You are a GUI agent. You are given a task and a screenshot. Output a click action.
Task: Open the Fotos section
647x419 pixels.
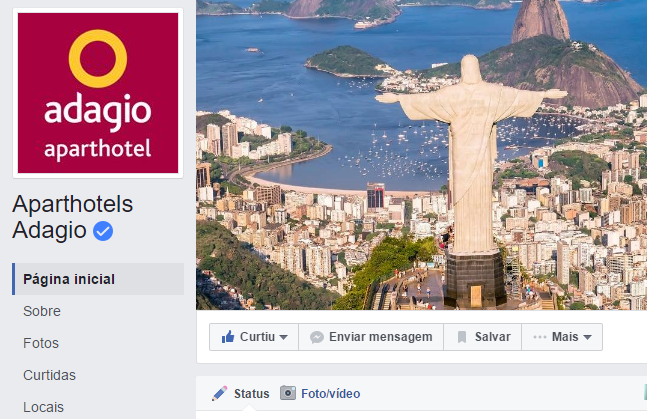click(x=41, y=343)
